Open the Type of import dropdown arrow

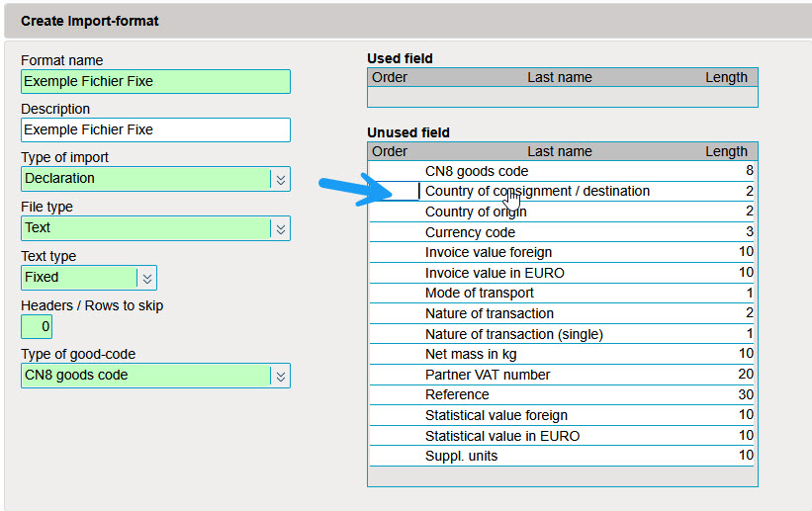[x=281, y=179]
